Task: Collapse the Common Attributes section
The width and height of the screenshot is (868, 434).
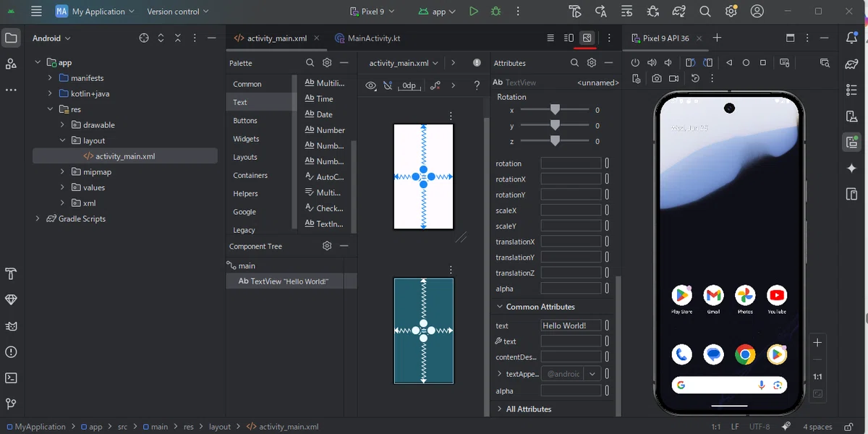Action: pyautogui.click(x=499, y=307)
